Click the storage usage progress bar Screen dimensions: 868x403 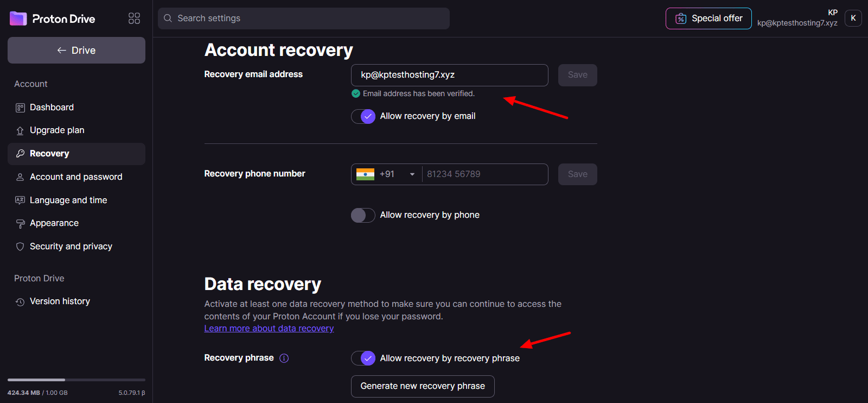pyautogui.click(x=76, y=380)
